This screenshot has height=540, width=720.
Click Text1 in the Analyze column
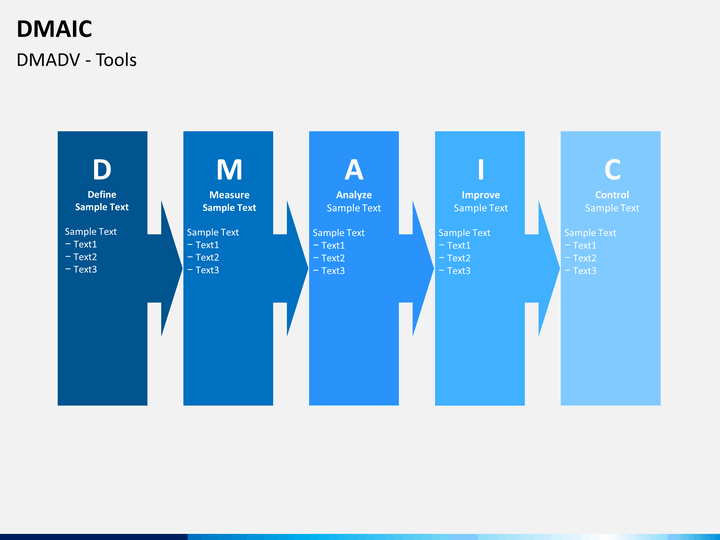pyautogui.click(x=333, y=245)
